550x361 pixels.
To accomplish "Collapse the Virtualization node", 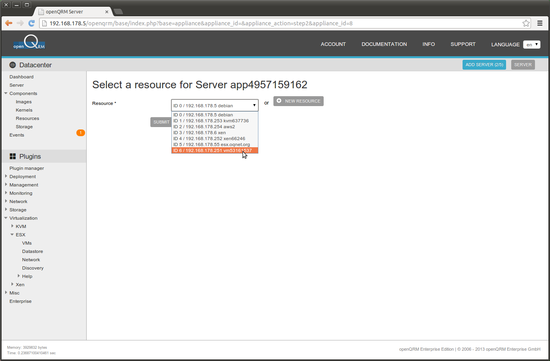I will click(6, 218).
